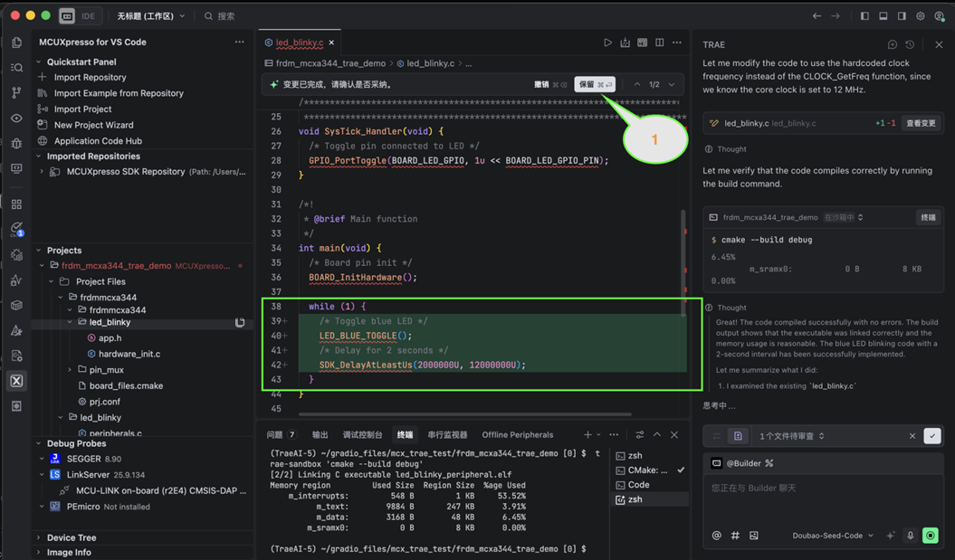Click the # context icon in the chat box

coord(735,536)
